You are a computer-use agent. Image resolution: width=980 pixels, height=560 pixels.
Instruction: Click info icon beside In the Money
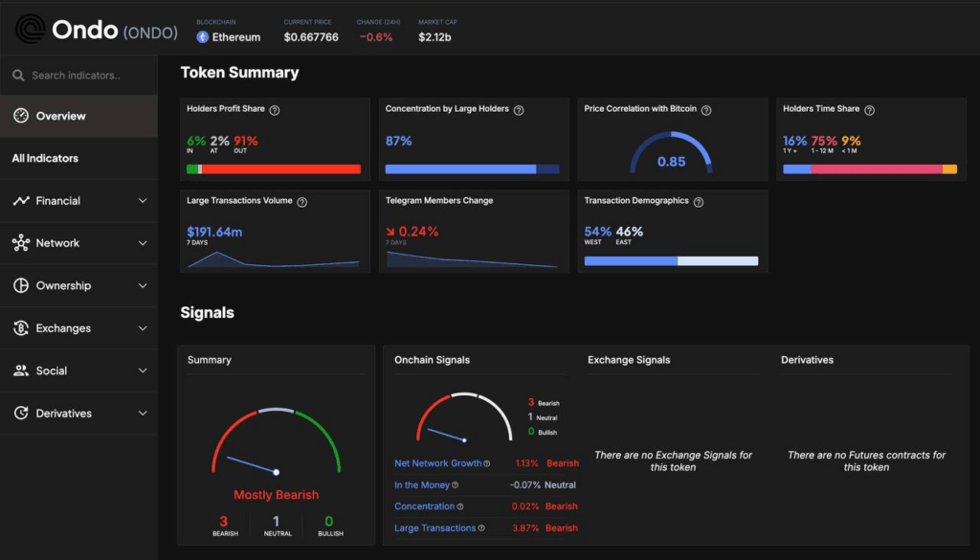point(455,485)
